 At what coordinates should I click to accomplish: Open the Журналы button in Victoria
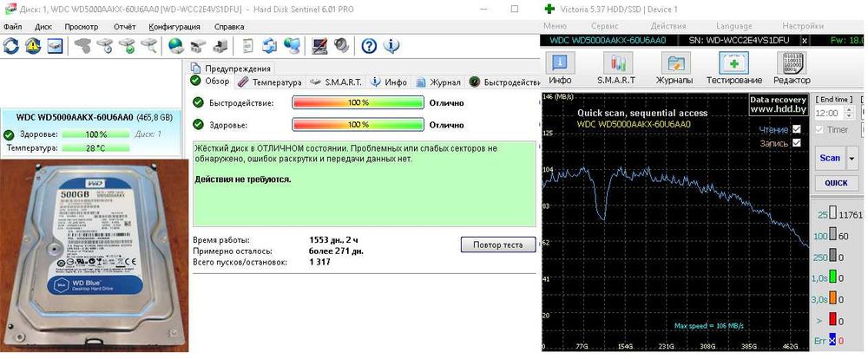point(674,68)
